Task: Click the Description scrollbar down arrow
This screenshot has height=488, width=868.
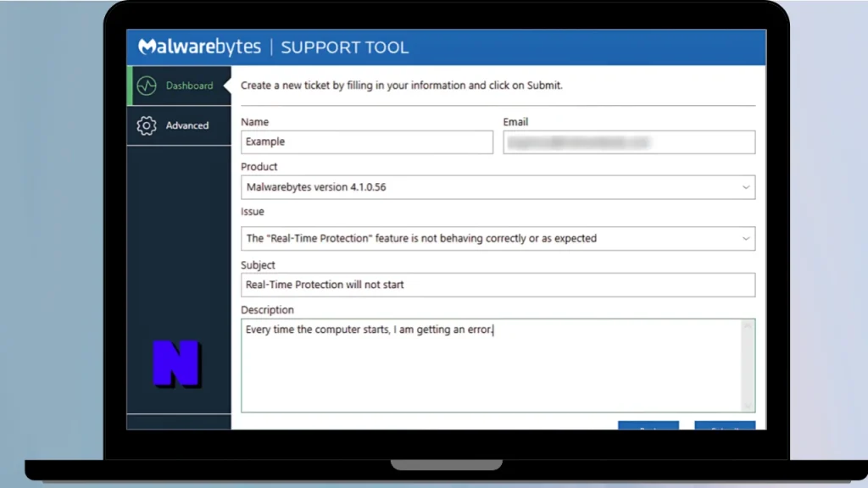Action: coord(748,406)
